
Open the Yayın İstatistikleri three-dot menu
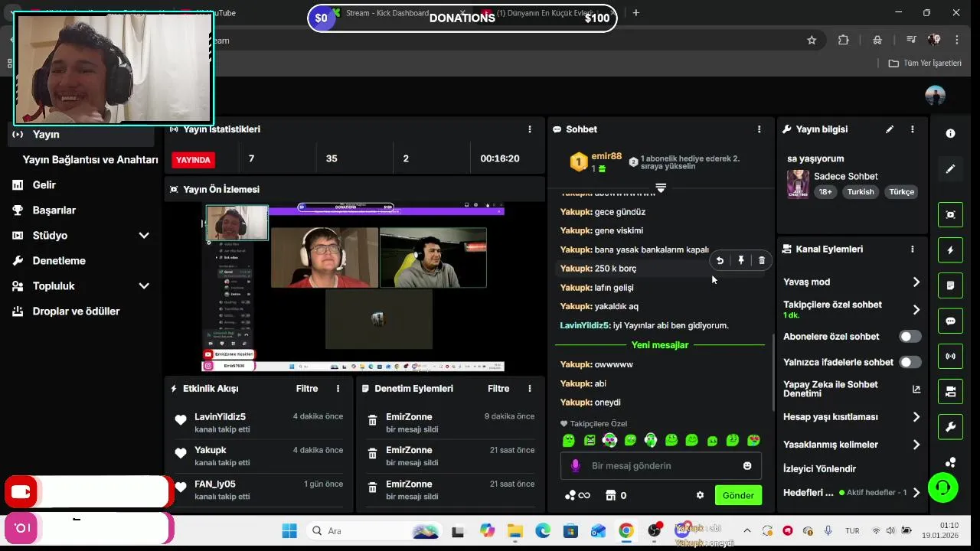click(x=529, y=129)
